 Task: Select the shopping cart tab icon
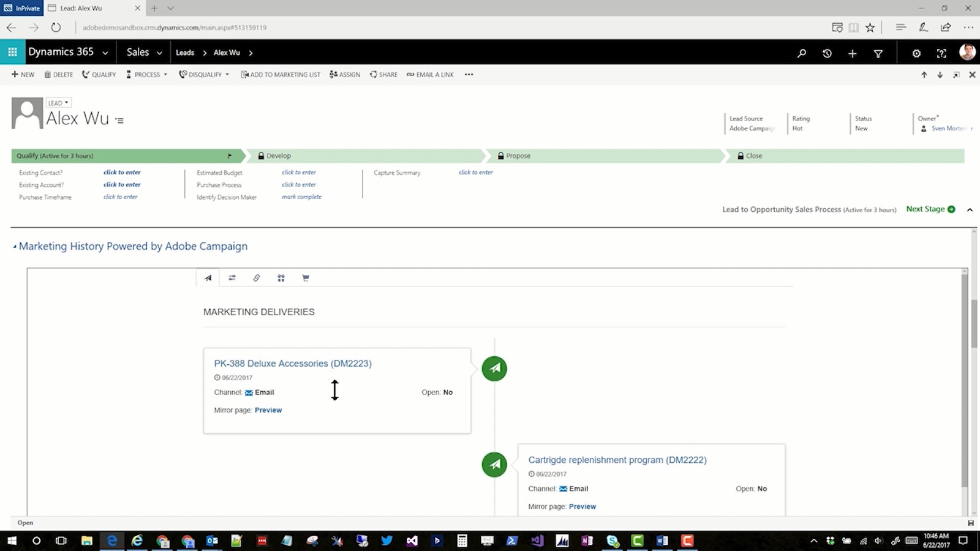pyautogui.click(x=306, y=278)
